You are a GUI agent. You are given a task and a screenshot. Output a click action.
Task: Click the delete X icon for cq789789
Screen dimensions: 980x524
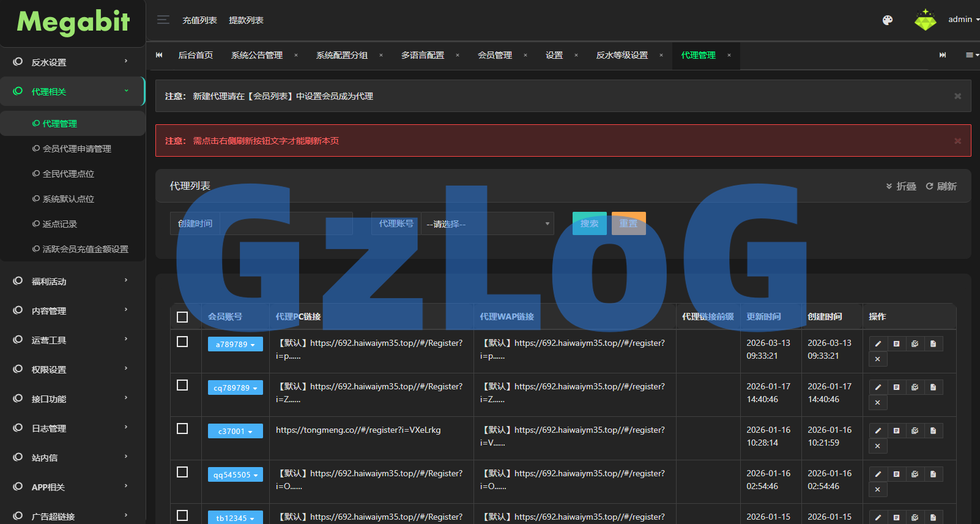(x=878, y=403)
